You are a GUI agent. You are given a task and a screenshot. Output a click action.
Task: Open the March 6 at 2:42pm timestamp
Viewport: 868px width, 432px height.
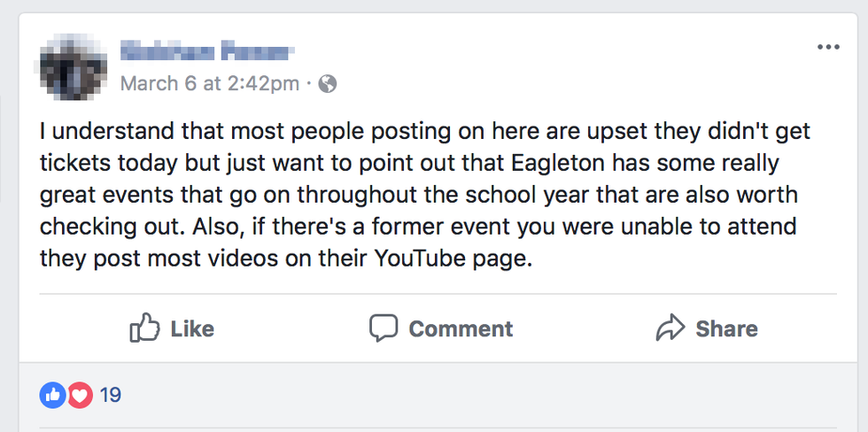tap(209, 84)
